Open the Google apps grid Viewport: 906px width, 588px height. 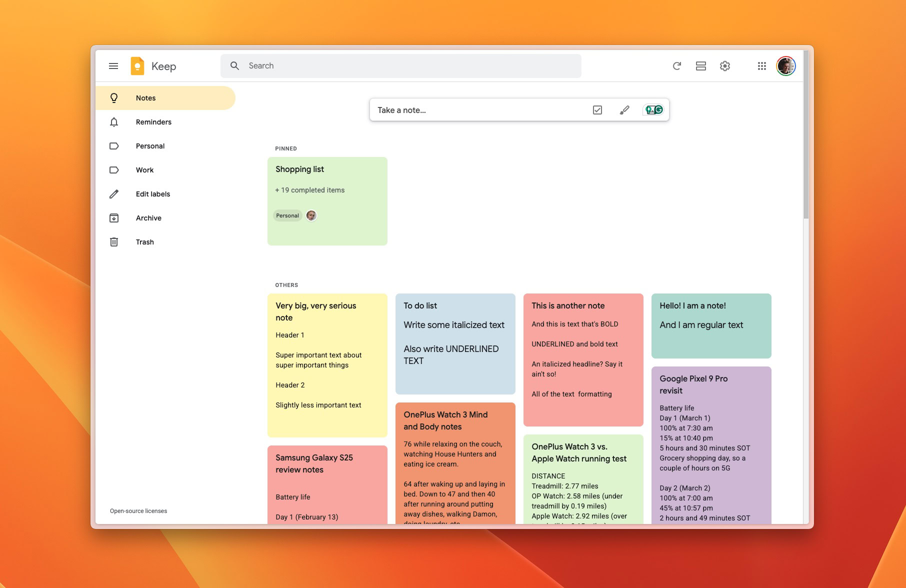[x=761, y=66]
